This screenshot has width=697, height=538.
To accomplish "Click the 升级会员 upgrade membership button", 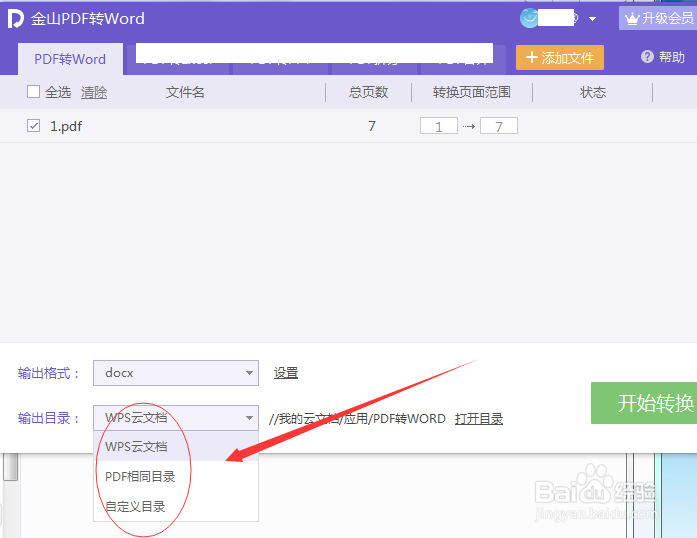I will (658, 18).
